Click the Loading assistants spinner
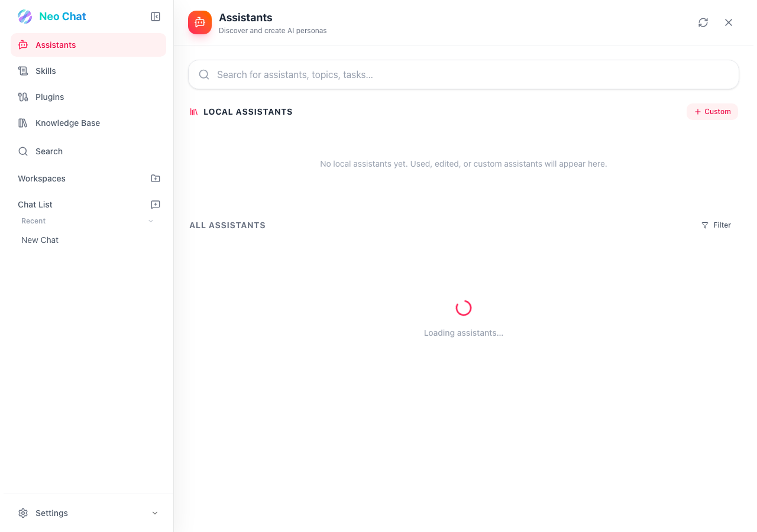757x532 pixels. coord(464,308)
